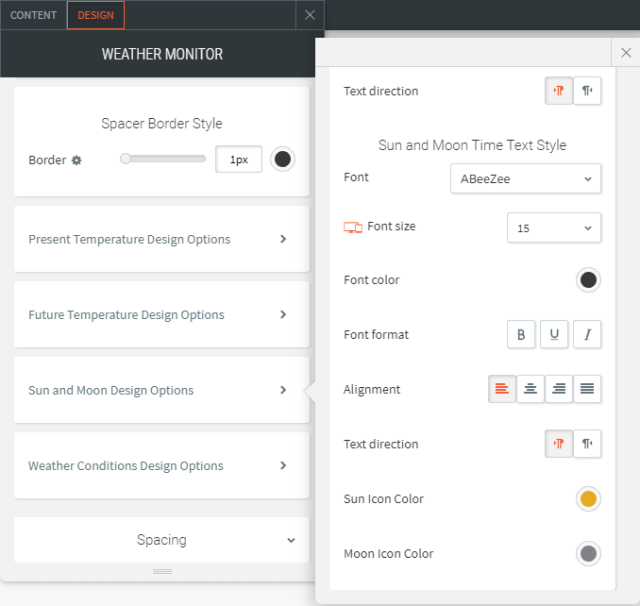The height and width of the screenshot is (606, 640).
Task: Align Sun and Moon text right
Action: point(559,390)
